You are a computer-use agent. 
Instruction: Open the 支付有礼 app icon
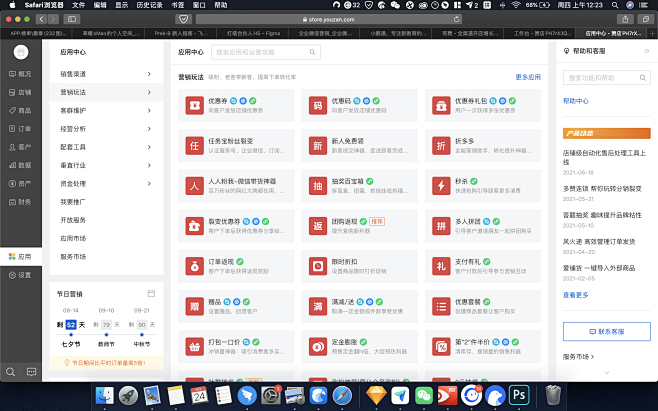click(441, 266)
